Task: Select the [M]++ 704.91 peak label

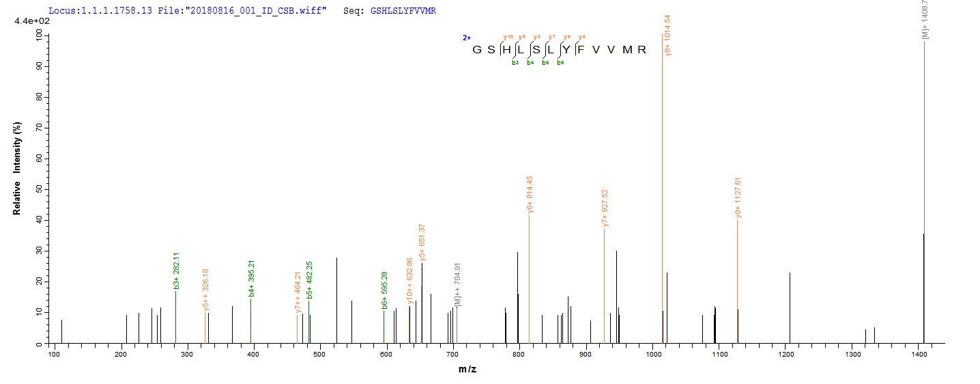Action: click(x=458, y=284)
